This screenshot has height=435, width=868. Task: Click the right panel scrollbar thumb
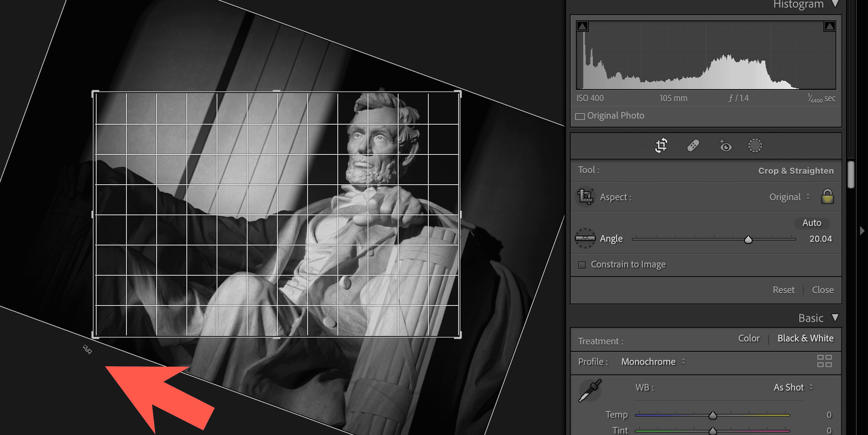[x=851, y=174]
